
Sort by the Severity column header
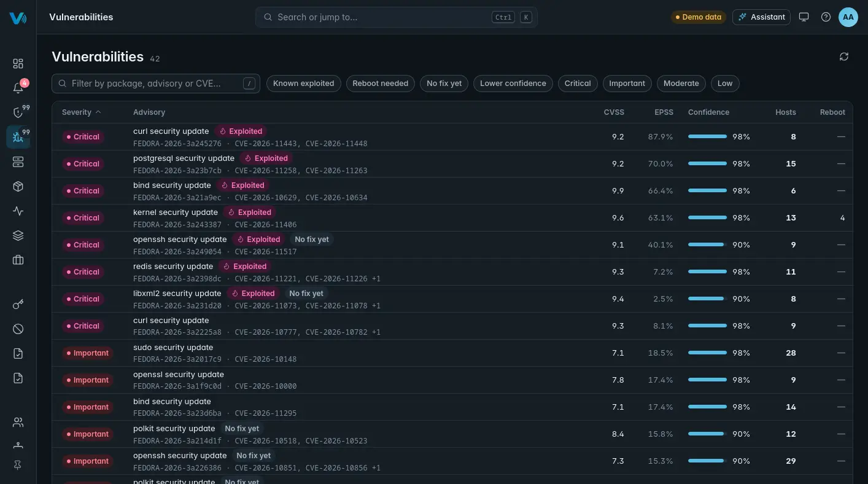click(81, 112)
